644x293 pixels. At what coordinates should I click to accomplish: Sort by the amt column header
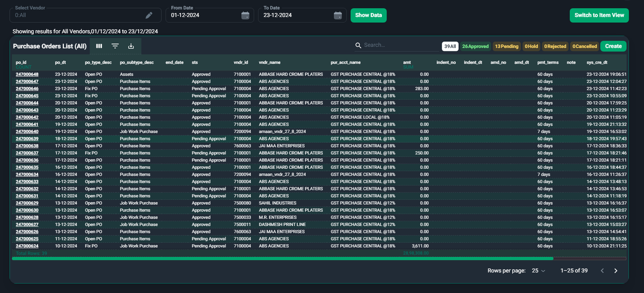pos(407,62)
